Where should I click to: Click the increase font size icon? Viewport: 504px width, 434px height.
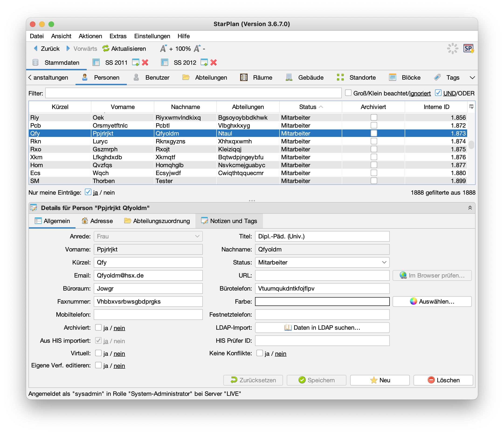point(163,49)
